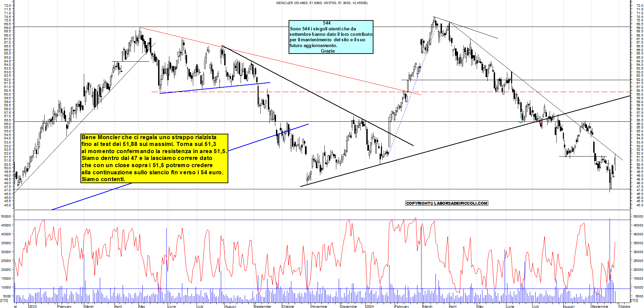Click the bold "544" heading in the blue box
Image resolution: width=644 pixels, height=308 pixels.
click(327, 23)
